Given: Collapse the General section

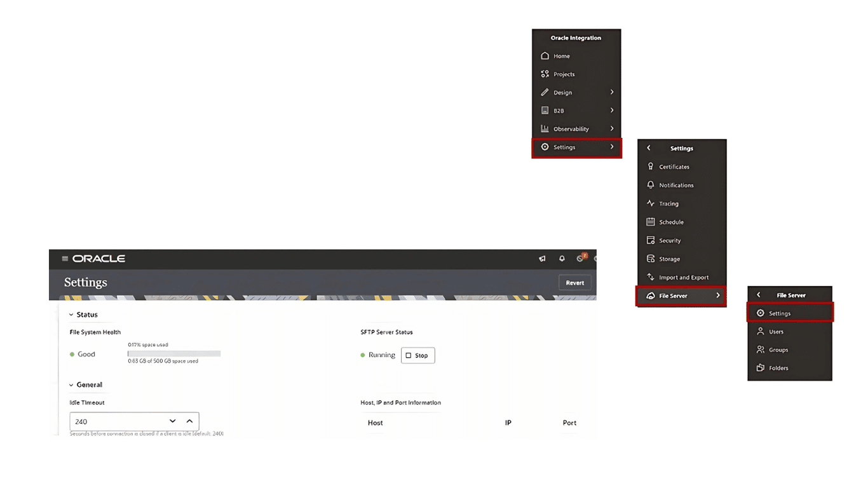Looking at the screenshot, I should [71, 385].
